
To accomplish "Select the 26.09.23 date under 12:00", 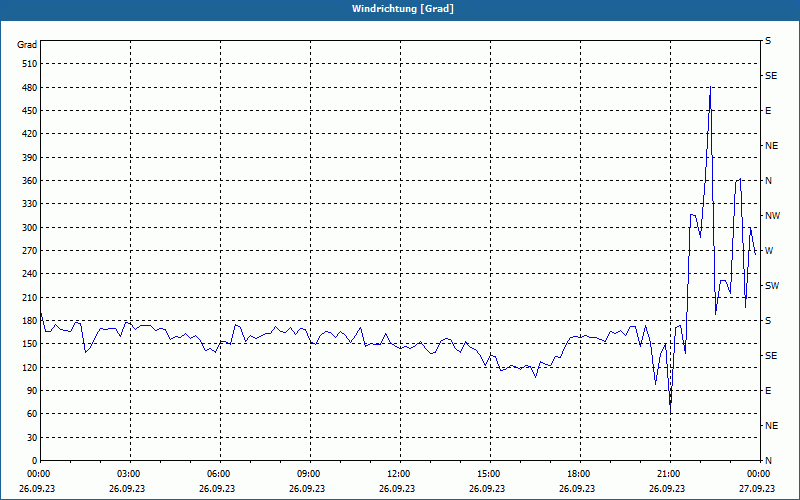I will (x=397, y=488).
